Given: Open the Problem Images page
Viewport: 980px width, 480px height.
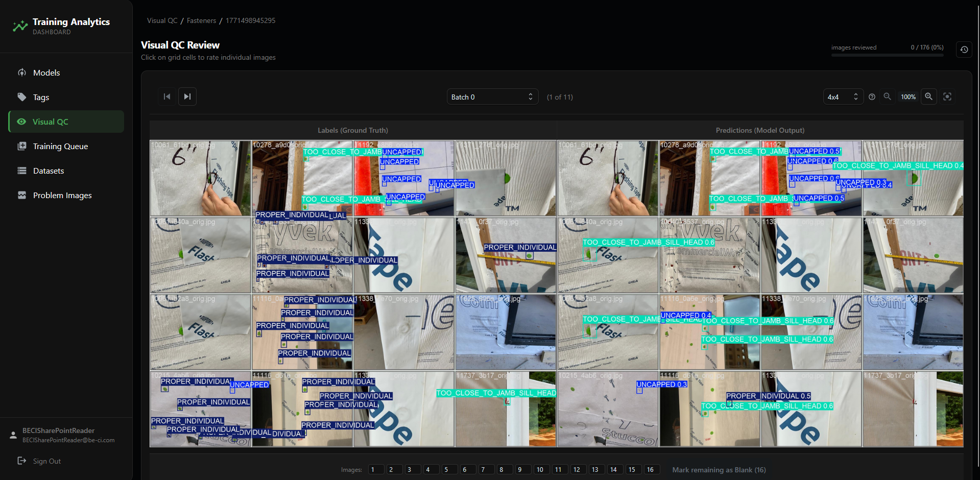Looking at the screenshot, I should (66, 195).
